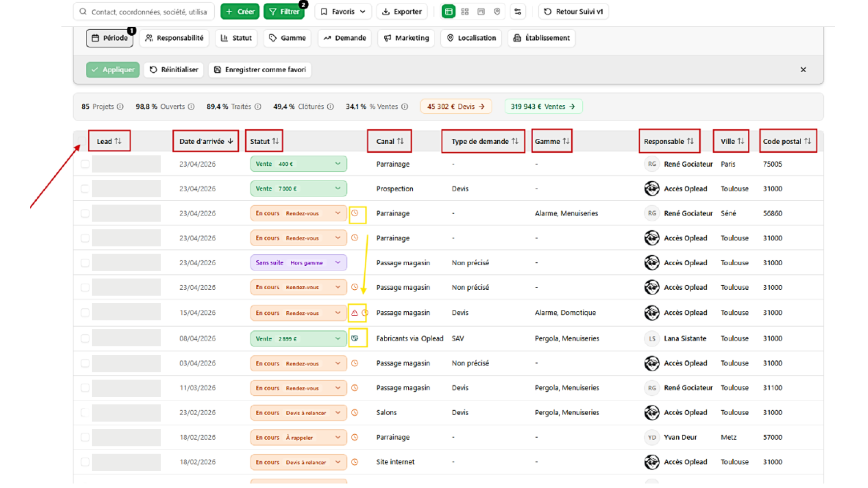
Task: Click the Exporter button
Action: pyautogui.click(x=402, y=12)
